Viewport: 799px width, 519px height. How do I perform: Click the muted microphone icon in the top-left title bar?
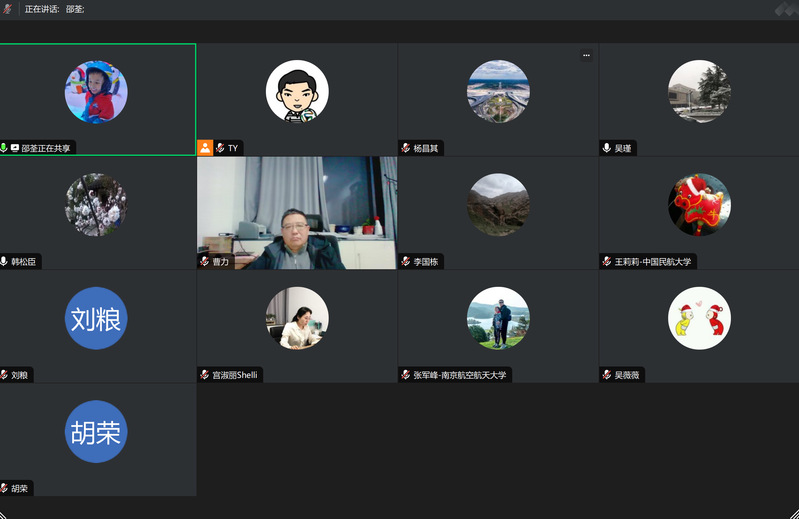pos(8,9)
